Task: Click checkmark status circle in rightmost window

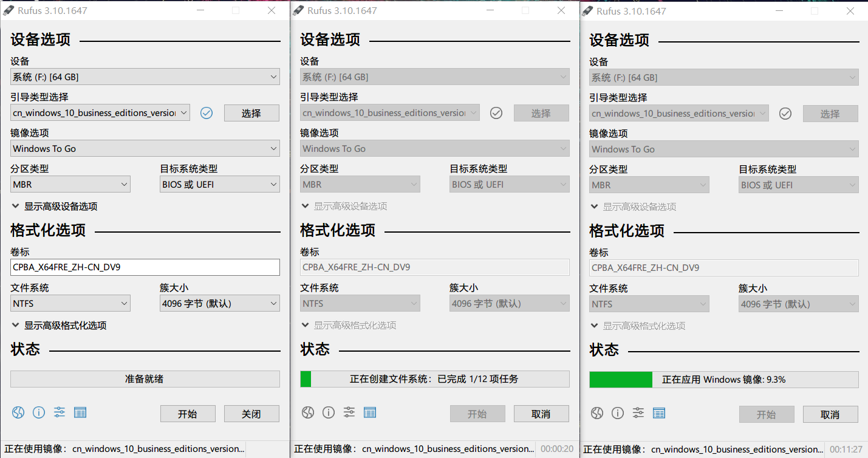Action: tap(785, 114)
